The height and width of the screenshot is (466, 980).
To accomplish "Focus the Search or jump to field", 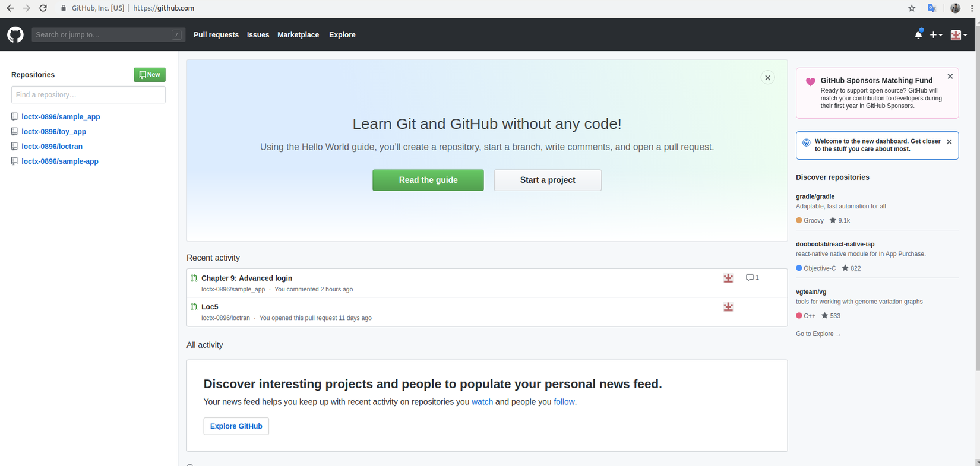I will coord(108,35).
